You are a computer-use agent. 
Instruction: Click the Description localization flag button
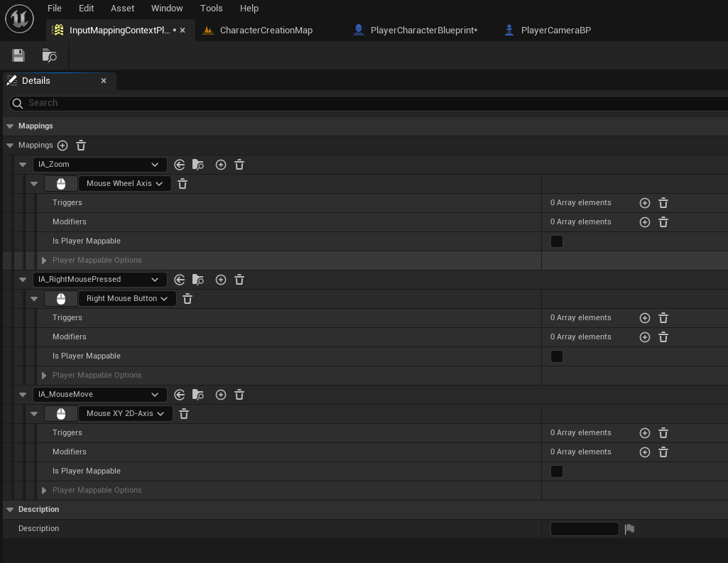tap(629, 529)
